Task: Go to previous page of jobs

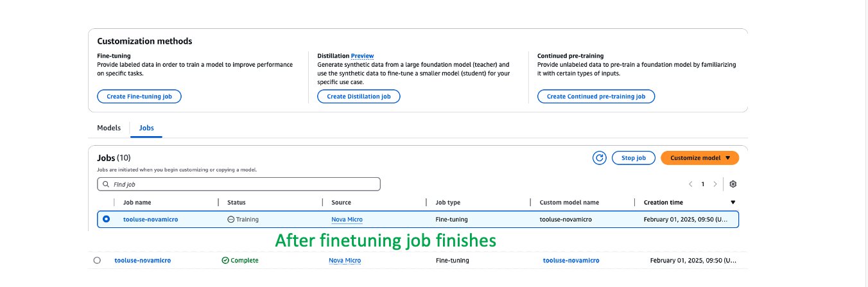Action: (x=690, y=184)
